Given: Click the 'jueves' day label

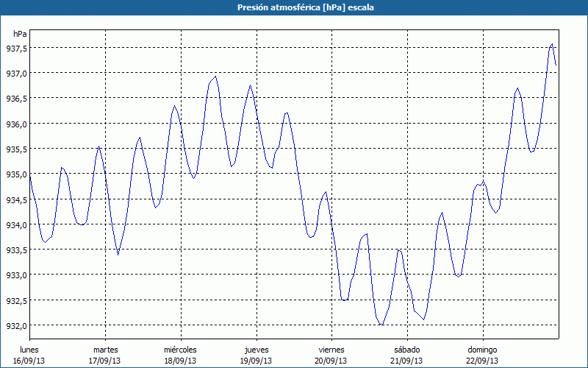Looking at the screenshot, I should click(256, 349).
